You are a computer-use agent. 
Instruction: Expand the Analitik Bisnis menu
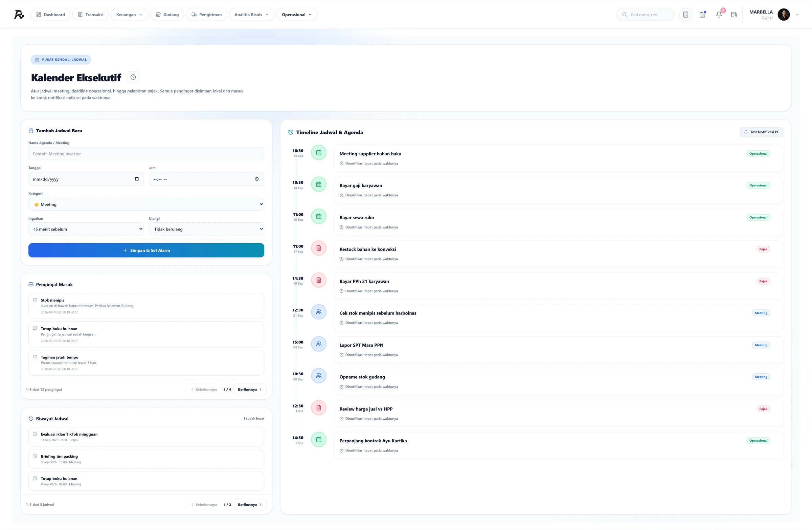click(251, 15)
